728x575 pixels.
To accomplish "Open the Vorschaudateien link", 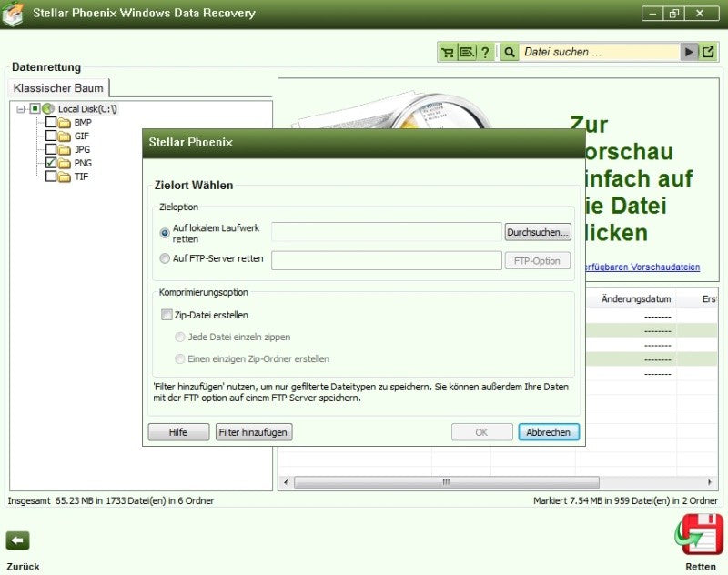I will pyautogui.click(x=642, y=267).
